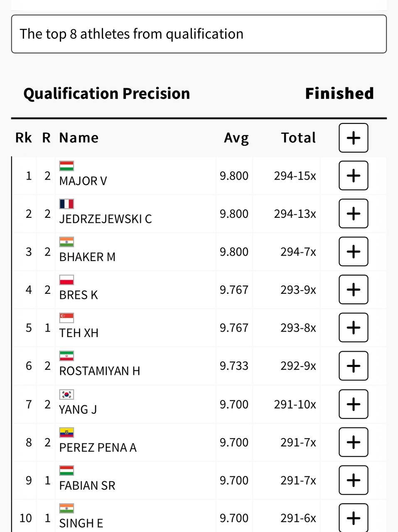Expand BHAKER M row plus button
398x532 pixels.
353,251
